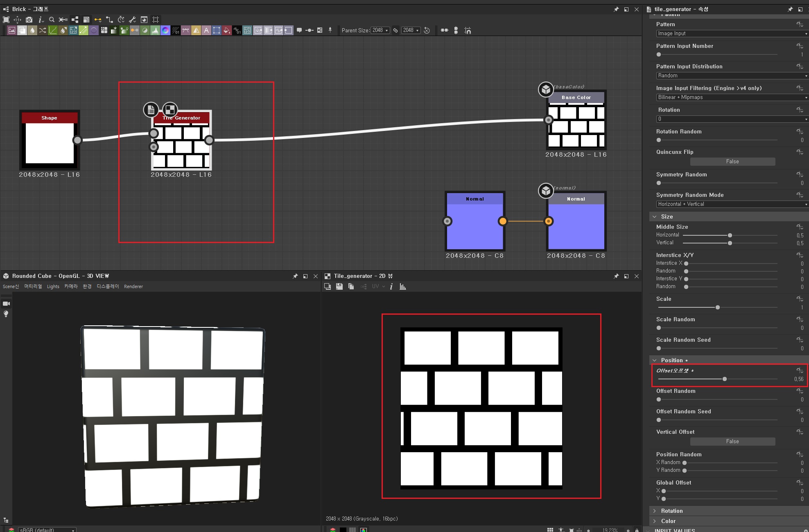This screenshot has height=532, width=809.
Task: Open Symmetry Random Mode dropdown
Action: (x=732, y=204)
